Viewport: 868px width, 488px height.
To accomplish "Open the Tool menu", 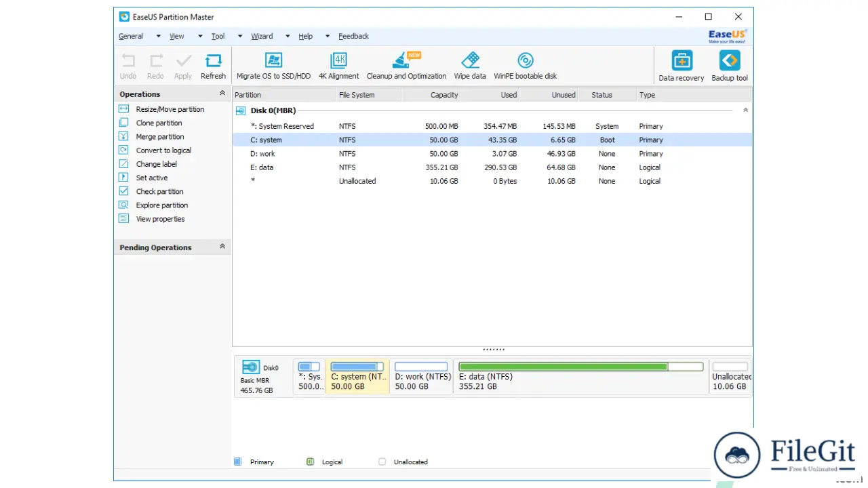I will point(218,37).
